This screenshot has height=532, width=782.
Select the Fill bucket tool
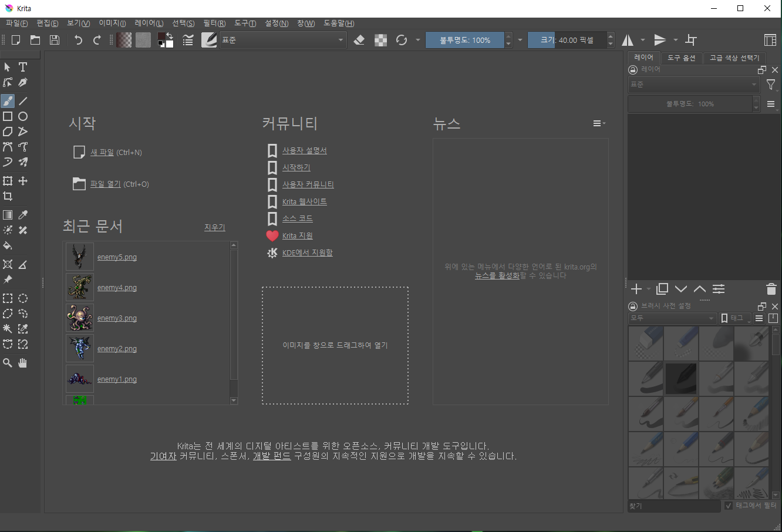tap(8, 245)
